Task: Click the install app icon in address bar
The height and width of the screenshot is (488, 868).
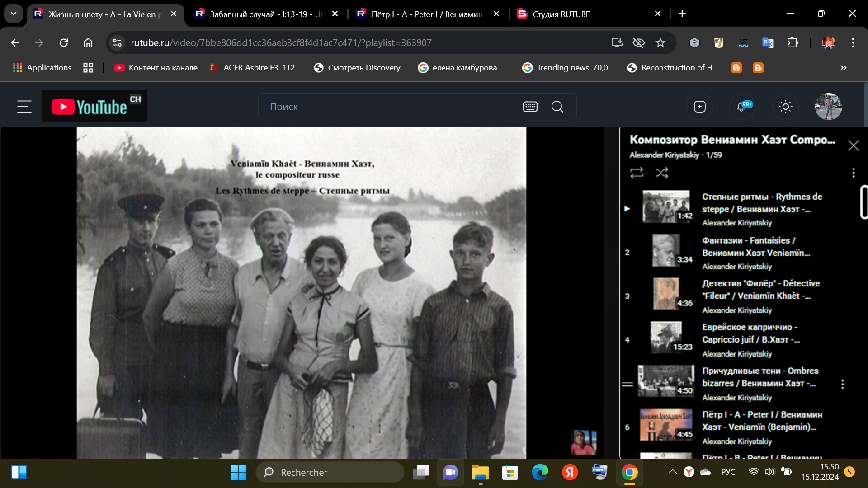Action: (x=617, y=42)
